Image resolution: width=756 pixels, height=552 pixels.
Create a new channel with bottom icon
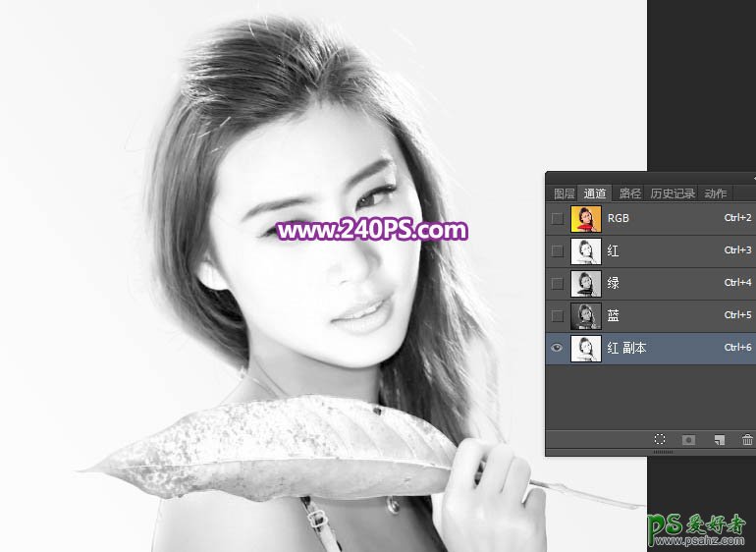(719, 441)
